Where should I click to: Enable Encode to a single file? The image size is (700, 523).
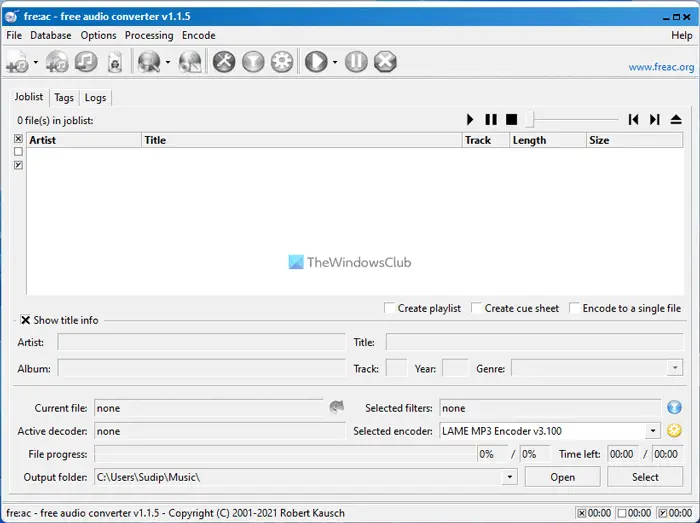tap(574, 308)
